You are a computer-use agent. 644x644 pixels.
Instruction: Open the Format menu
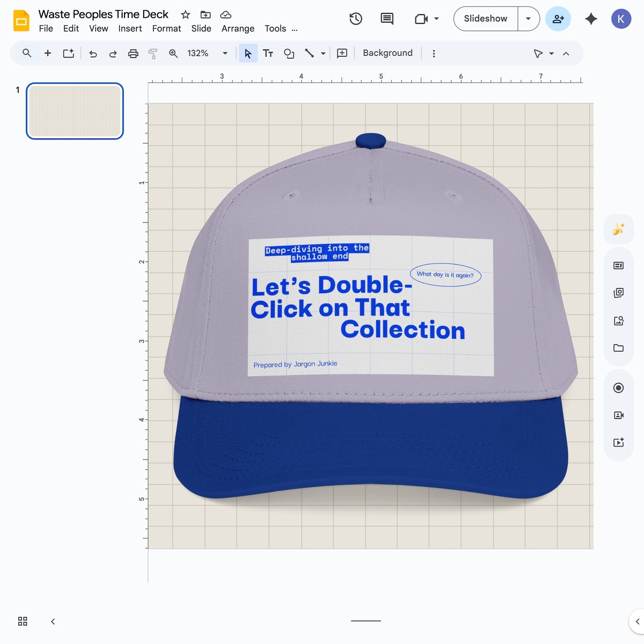[x=167, y=29]
